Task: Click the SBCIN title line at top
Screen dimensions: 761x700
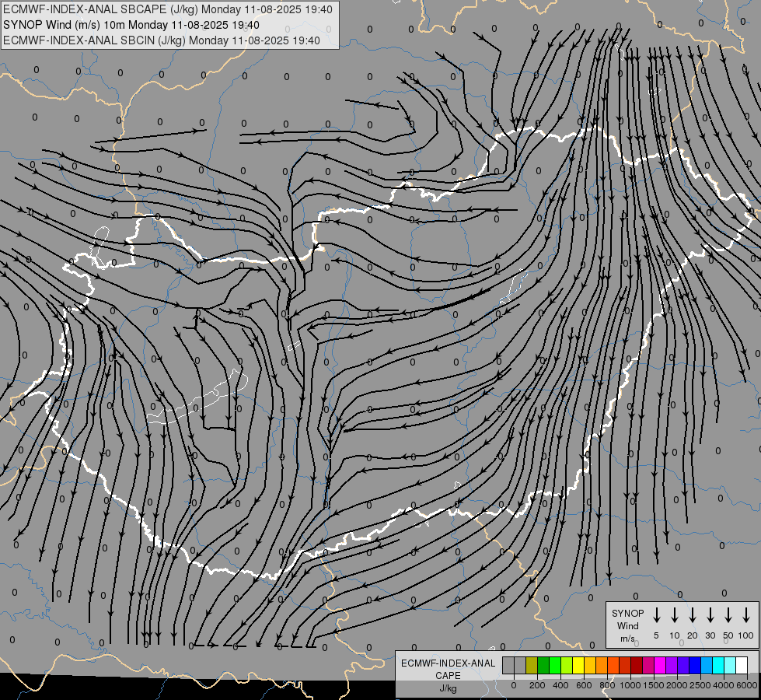Action: (x=162, y=40)
